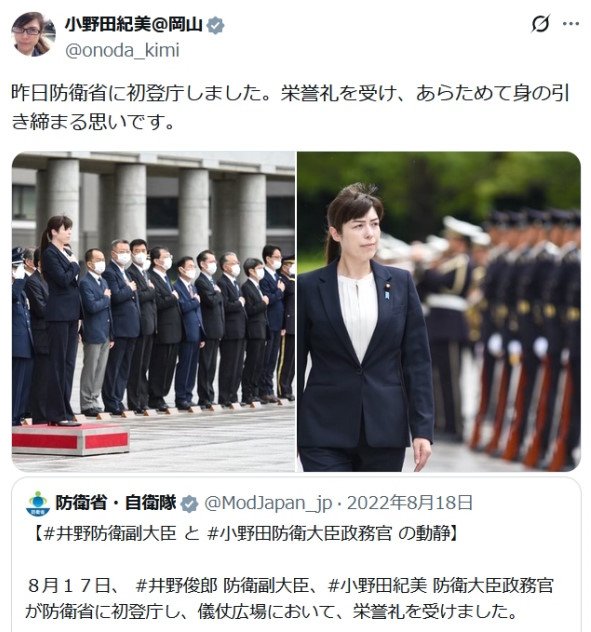Image resolution: width=591 pixels, height=632 pixels.
Task: Open the three-dot more options menu
Action: pos(571,24)
